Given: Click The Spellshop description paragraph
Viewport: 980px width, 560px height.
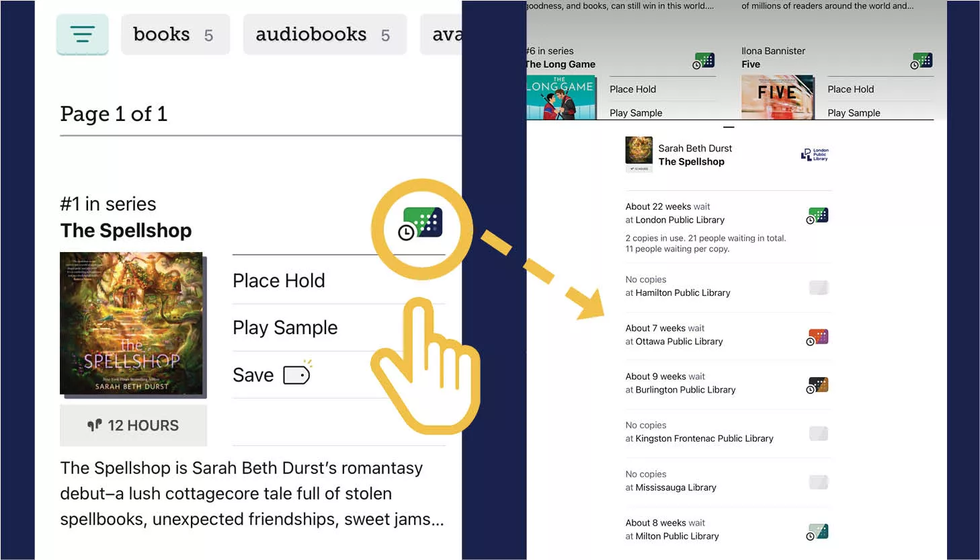Looking at the screenshot, I should coord(252,493).
